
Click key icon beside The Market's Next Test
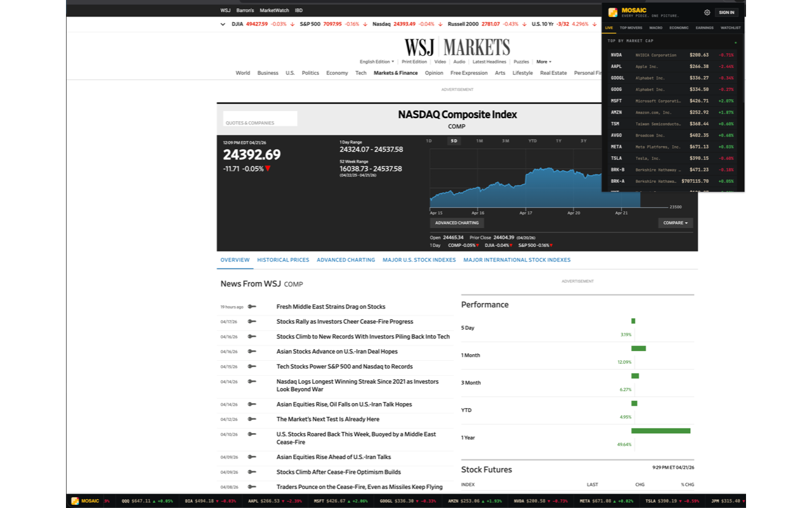[x=252, y=419]
